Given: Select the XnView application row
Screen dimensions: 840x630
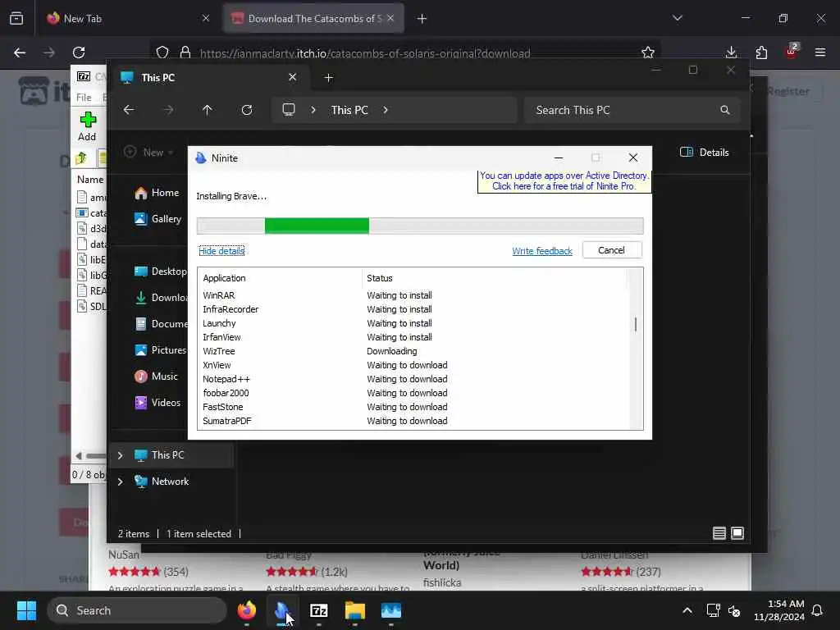Looking at the screenshot, I should click(413, 365).
